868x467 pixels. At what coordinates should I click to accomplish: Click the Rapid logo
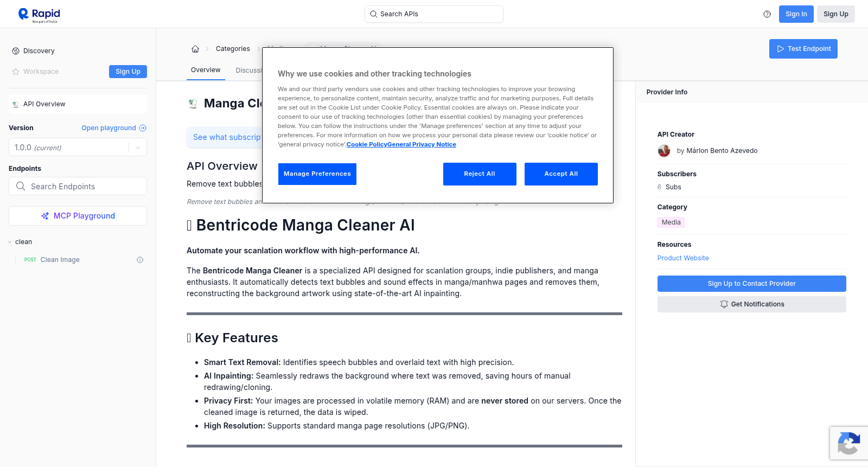pos(39,15)
